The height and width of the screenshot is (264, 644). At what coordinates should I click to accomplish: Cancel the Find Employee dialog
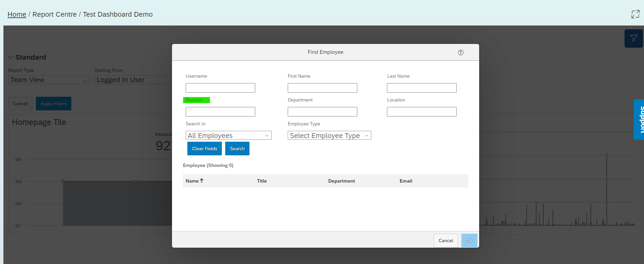pyautogui.click(x=446, y=240)
